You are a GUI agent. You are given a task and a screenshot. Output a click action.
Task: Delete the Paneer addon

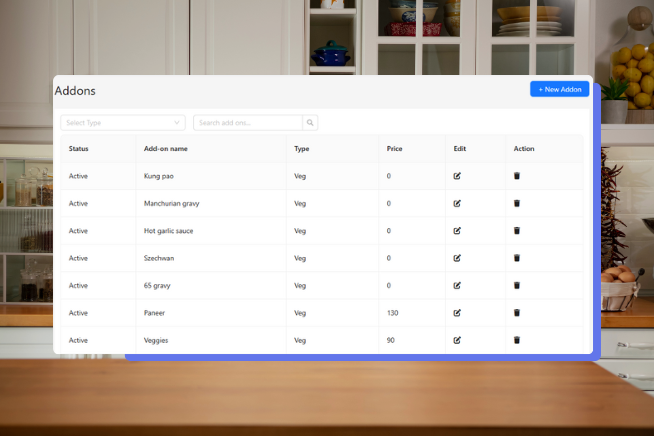pos(517,313)
